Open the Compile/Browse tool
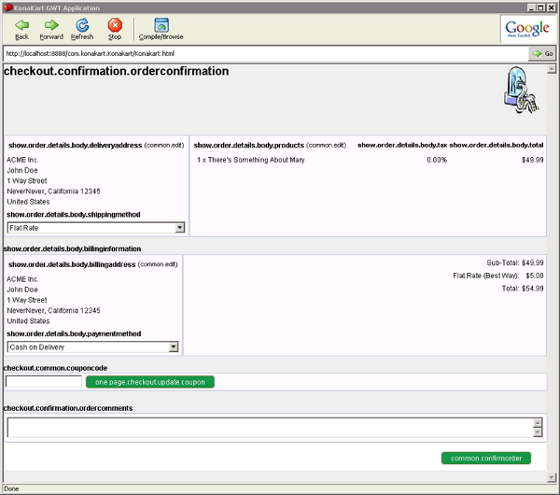Viewport: 560px width, 495px height. (161, 25)
